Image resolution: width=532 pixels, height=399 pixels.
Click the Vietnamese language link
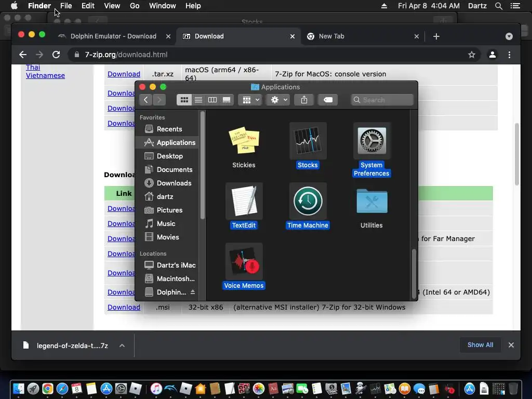(45, 75)
